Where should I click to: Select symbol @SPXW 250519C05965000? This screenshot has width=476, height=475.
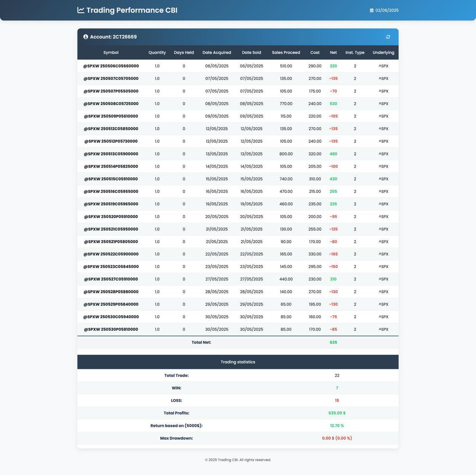click(x=111, y=204)
